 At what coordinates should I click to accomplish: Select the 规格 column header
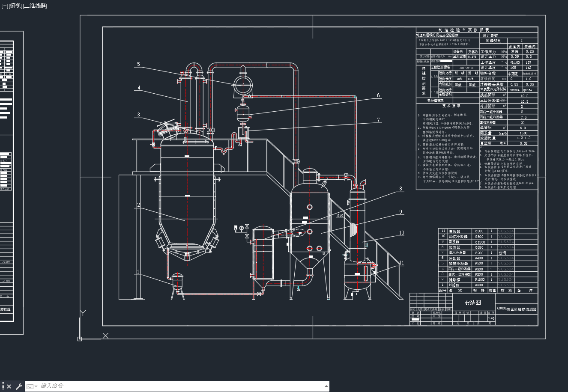click(479, 291)
